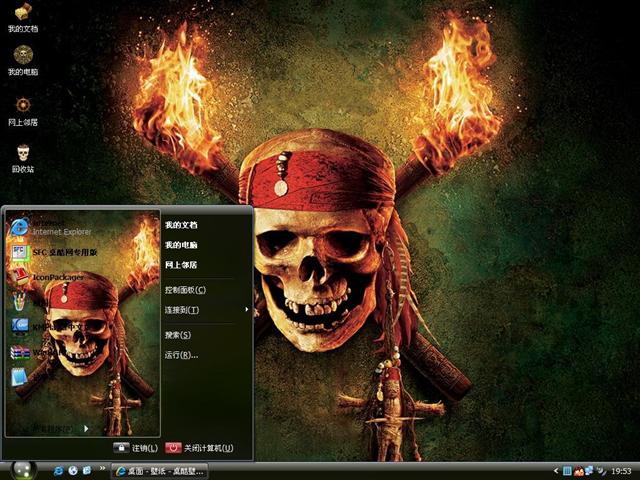The height and width of the screenshot is (480, 640).
Task: Open 运行(R)... menu entry
Action: point(182,355)
